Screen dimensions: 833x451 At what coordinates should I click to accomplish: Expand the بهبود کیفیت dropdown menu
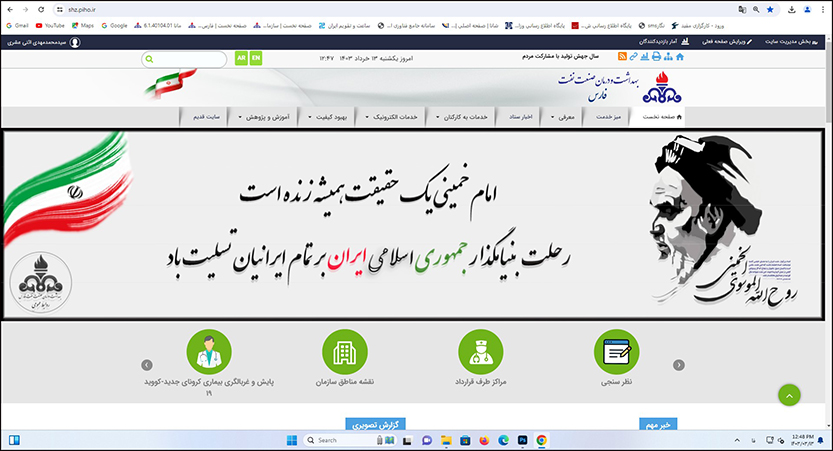click(328, 117)
